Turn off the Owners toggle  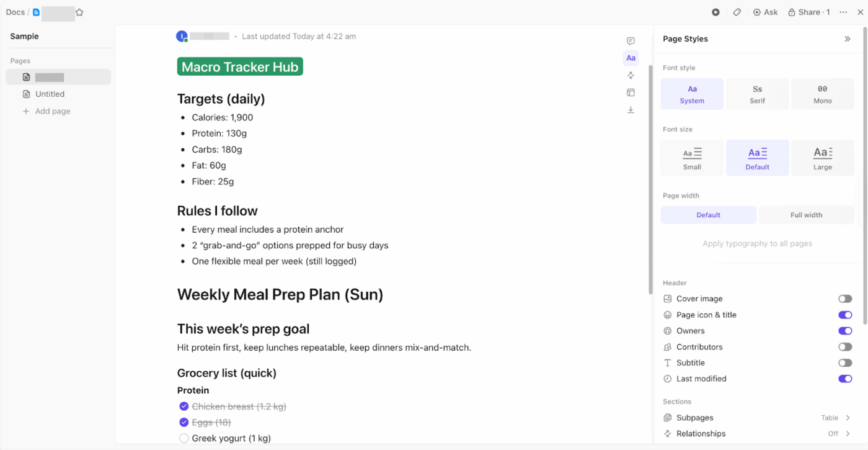[x=844, y=331]
